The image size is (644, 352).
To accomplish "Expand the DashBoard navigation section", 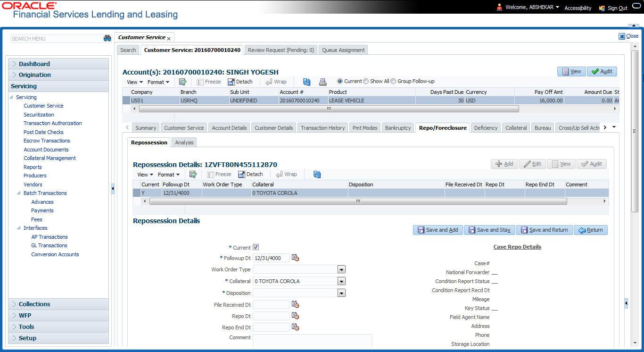I will pos(14,64).
